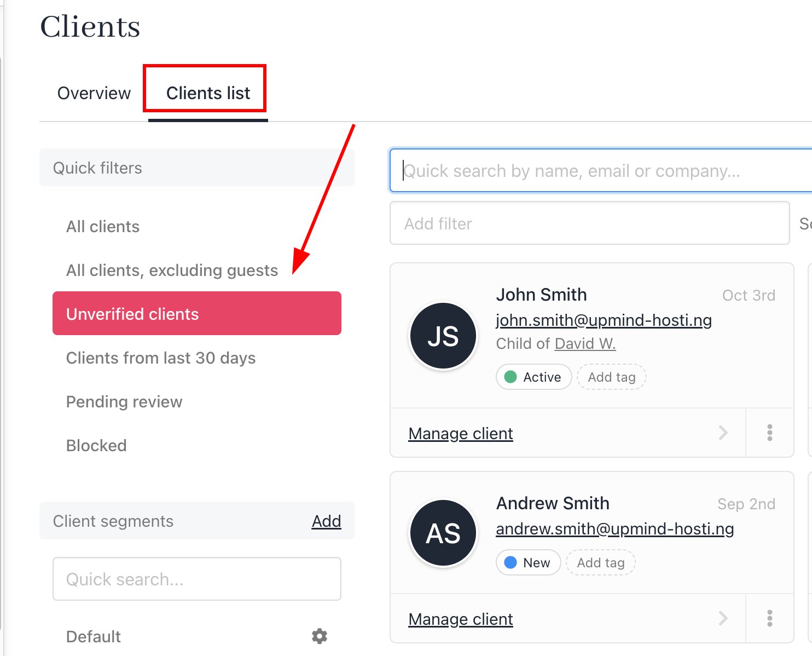Choose All clients, excluding guests filter
Viewport: 812px width, 656px height.
(x=172, y=270)
